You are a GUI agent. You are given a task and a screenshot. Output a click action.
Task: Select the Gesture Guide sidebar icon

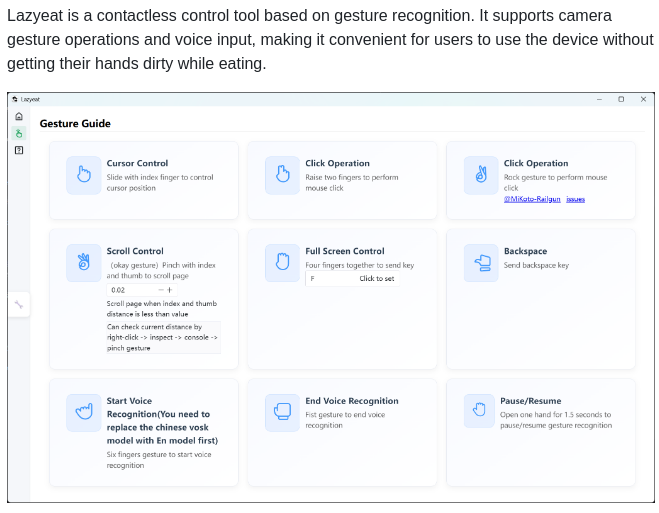pyautogui.click(x=18, y=133)
